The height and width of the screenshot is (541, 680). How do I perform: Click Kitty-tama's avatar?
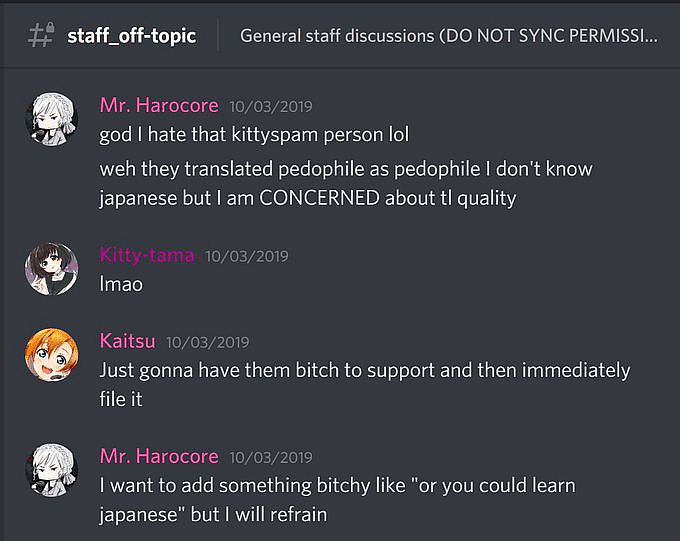point(50,269)
